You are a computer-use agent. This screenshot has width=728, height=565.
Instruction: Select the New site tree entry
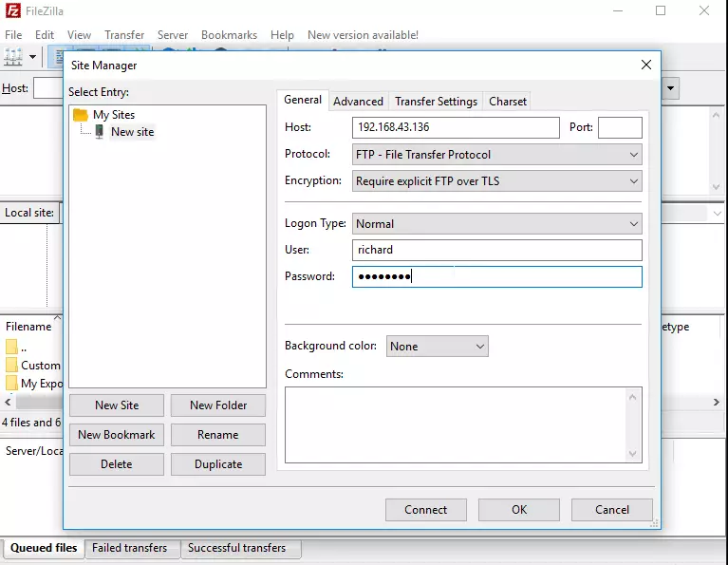(132, 132)
